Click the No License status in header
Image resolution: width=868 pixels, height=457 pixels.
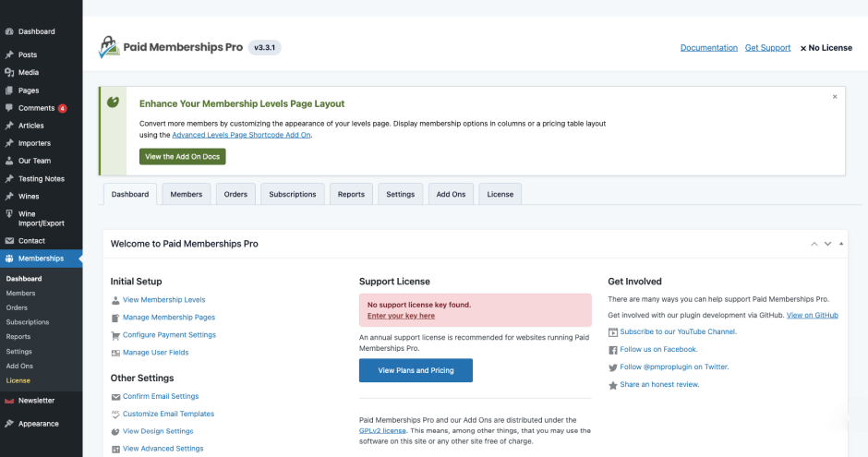click(x=826, y=48)
